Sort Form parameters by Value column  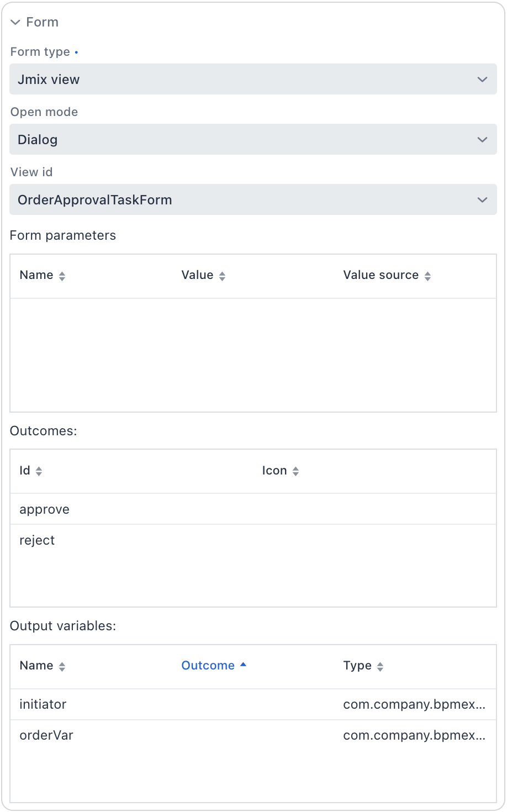222,276
